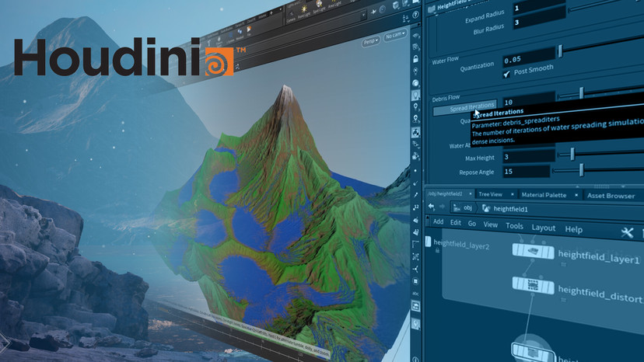644x362 pixels.
Task: Open the dropdown arrow on viewport toolbar field
Action: 363,16
